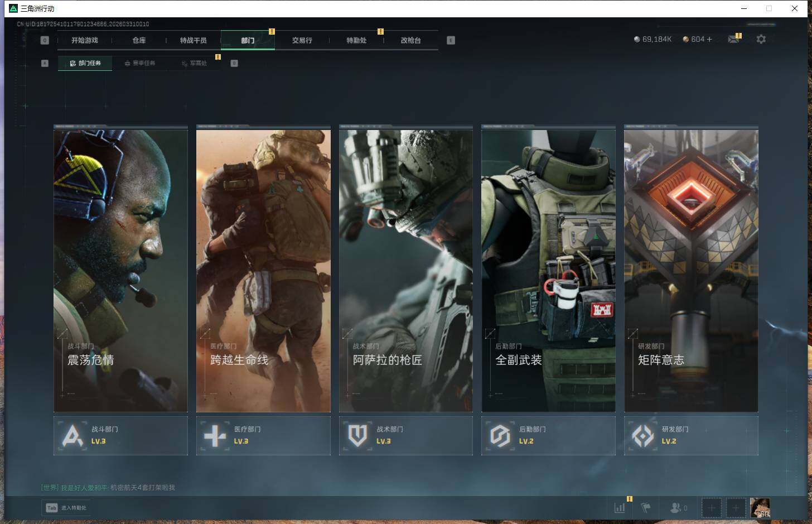Click the 阿萨拉的枪匠 title text

click(x=387, y=360)
